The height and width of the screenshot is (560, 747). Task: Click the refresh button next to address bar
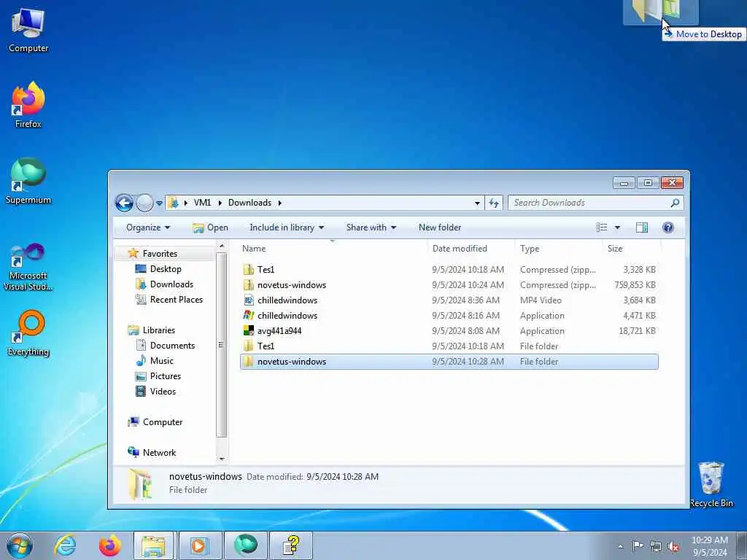click(x=494, y=203)
